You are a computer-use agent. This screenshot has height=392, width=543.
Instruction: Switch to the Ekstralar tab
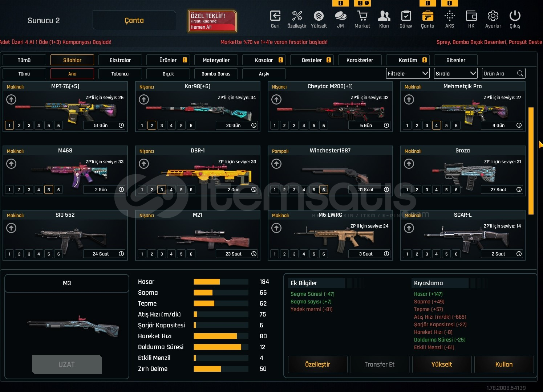pos(120,60)
